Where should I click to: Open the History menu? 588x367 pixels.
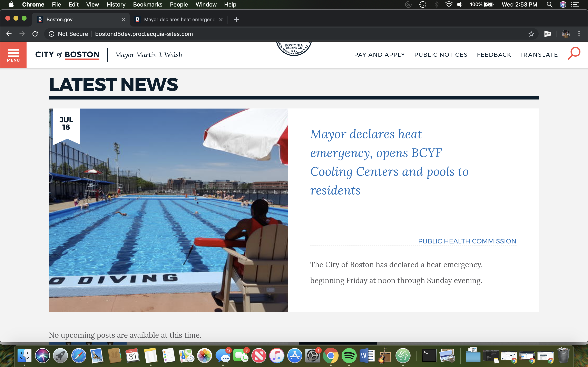(116, 5)
